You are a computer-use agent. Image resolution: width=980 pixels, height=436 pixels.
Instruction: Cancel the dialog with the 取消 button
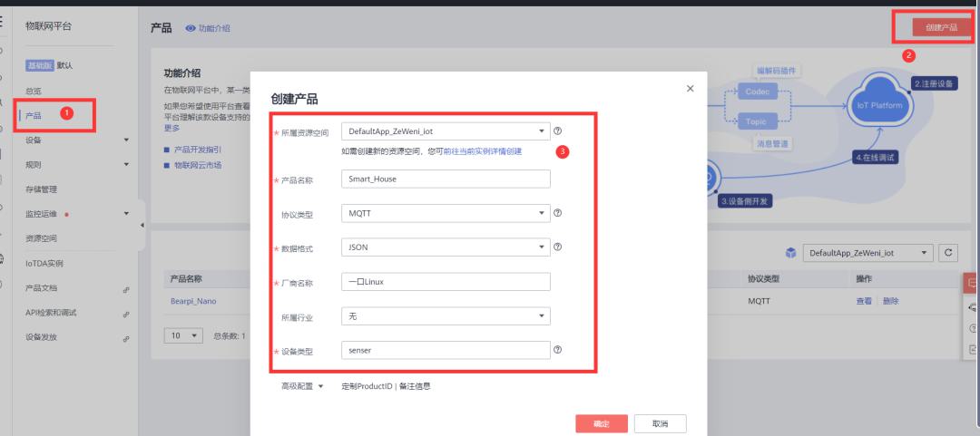coord(660,423)
